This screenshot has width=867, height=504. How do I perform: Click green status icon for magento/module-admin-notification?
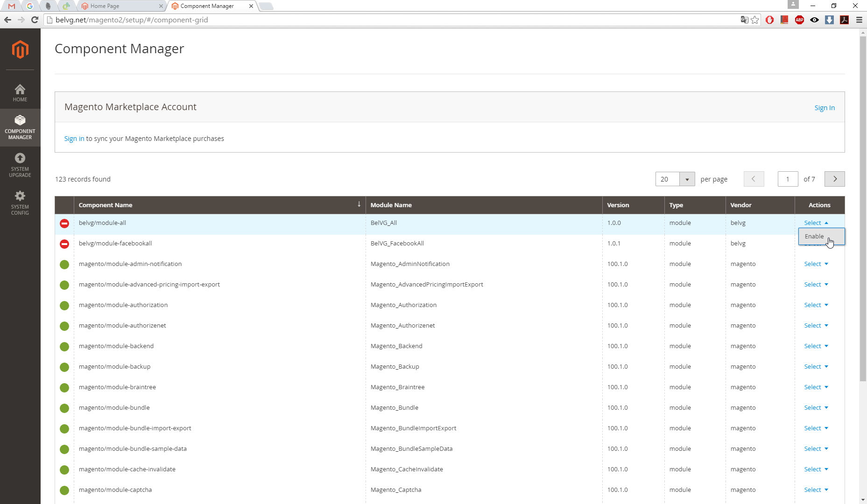point(64,265)
